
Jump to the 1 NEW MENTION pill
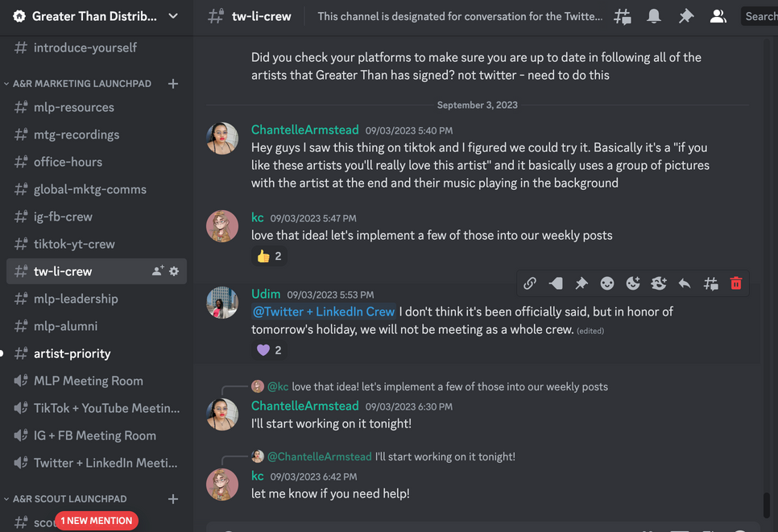click(x=97, y=521)
